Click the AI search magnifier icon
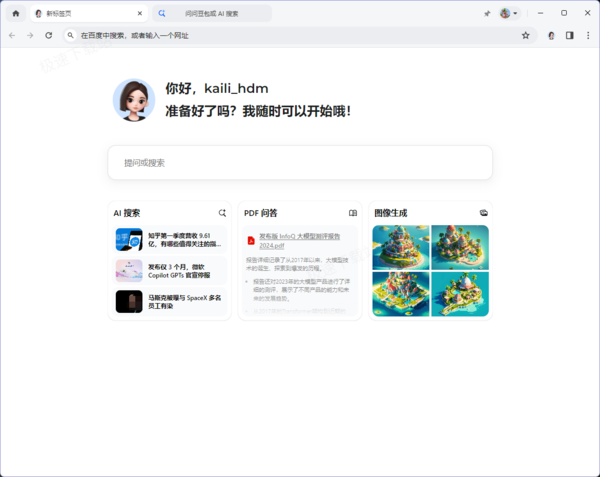Screen dimensions: 600x477 [222, 213]
